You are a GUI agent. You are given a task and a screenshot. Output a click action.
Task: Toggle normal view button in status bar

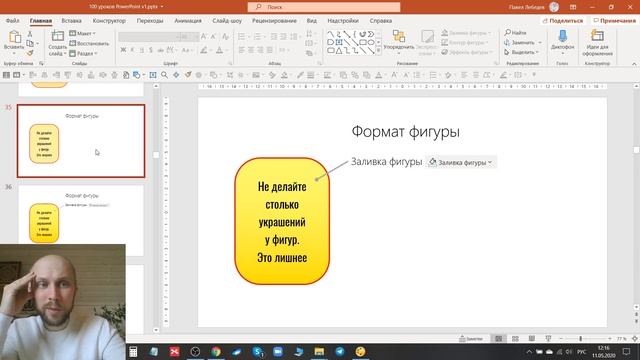499,338
